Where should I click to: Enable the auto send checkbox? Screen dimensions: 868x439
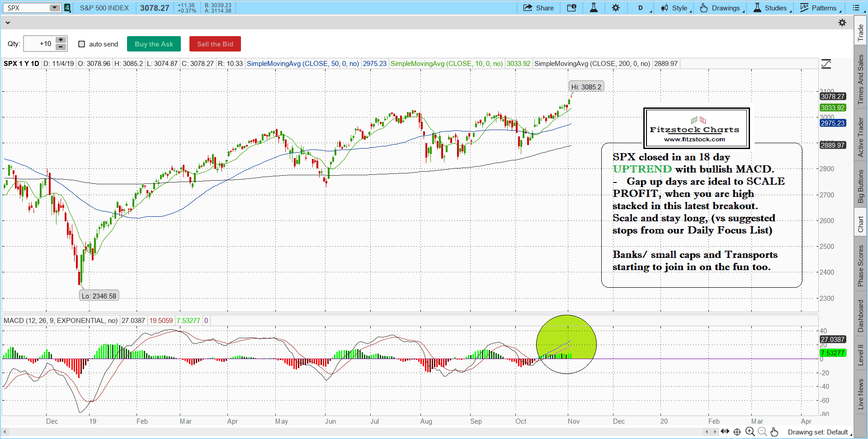click(x=82, y=44)
